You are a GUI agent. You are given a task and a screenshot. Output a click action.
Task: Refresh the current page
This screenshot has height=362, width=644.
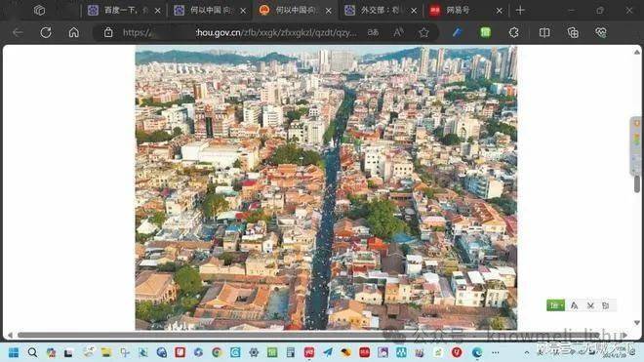[x=46, y=32]
